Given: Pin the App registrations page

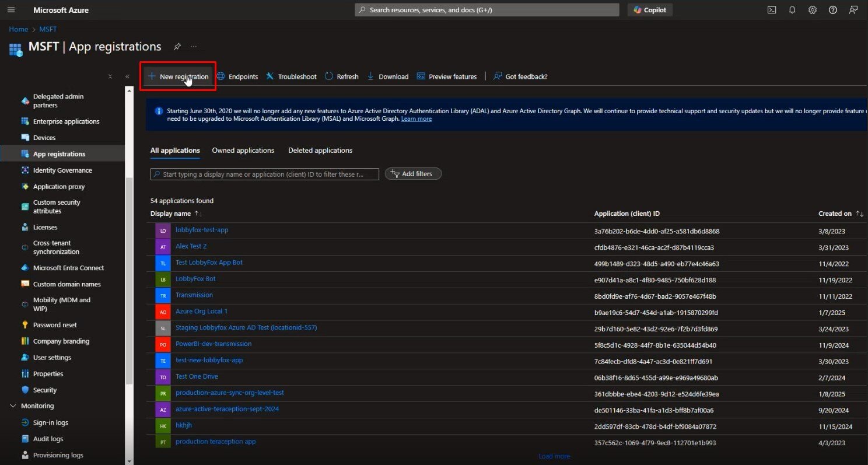Looking at the screenshot, I should 177,47.
